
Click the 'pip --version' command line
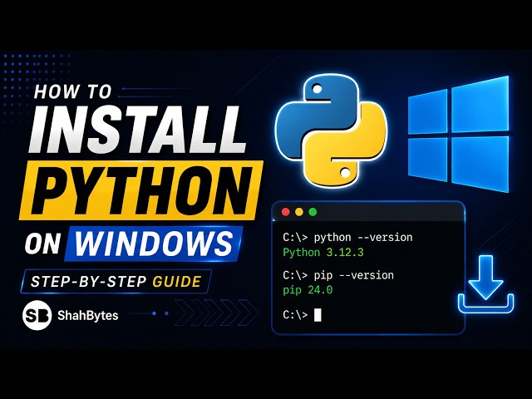[x=338, y=275]
